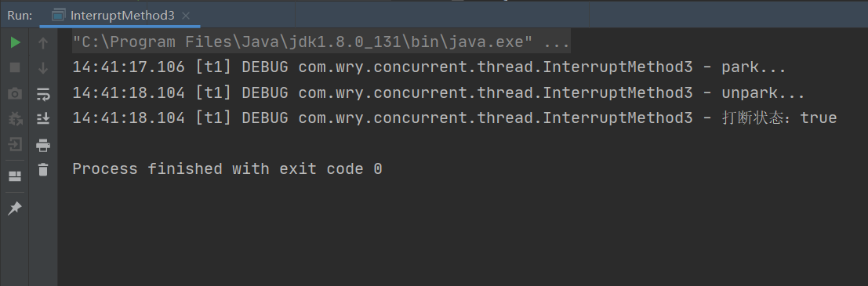
Task: Click the Exit arrow-into-box icon
Action: pos(15,145)
